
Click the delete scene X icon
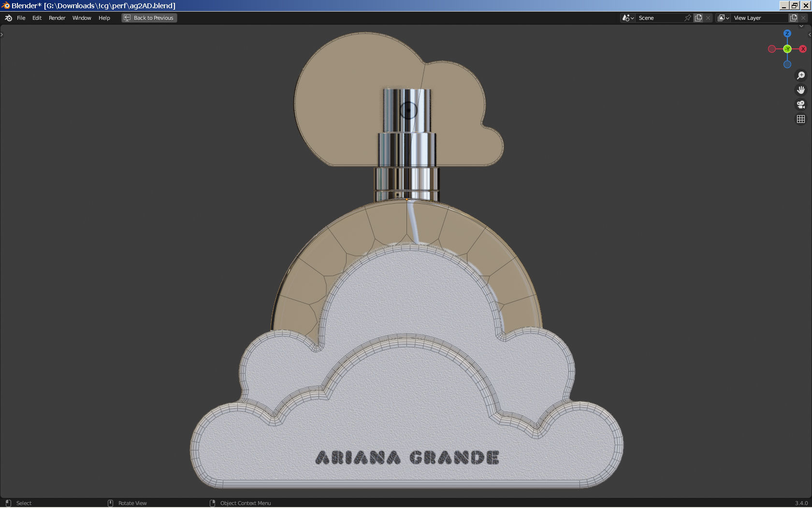coord(708,18)
